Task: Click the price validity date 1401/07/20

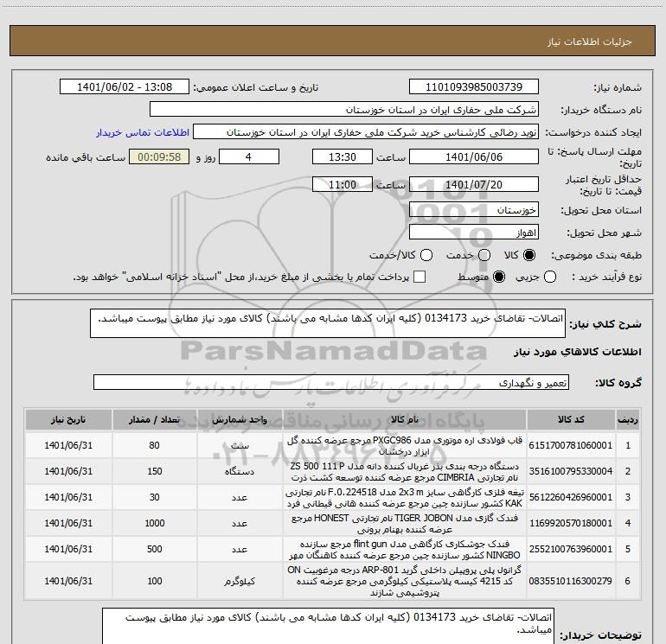Action: click(x=474, y=184)
